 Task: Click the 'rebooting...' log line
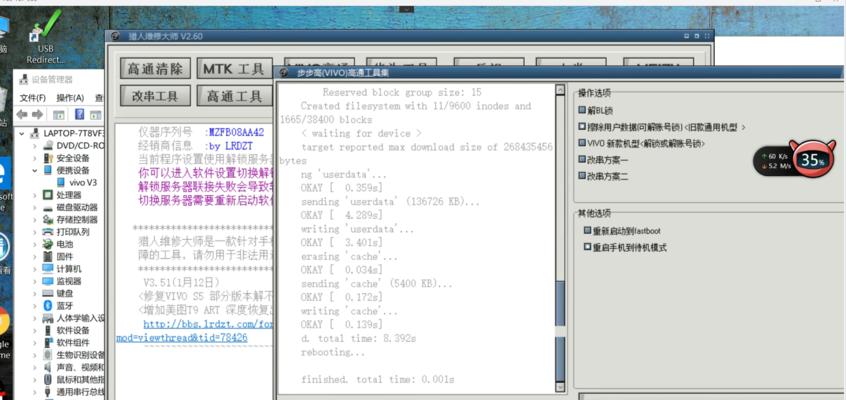tap(333, 352)
